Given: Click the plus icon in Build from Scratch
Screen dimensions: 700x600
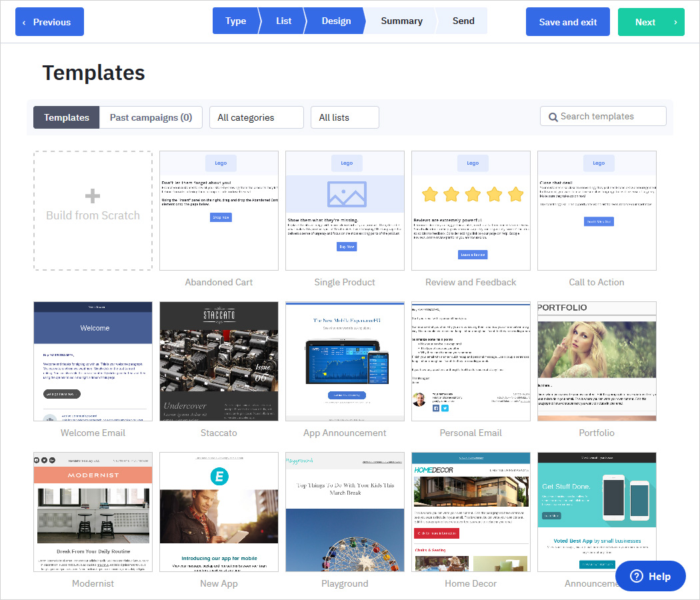Looking at the screenshot, I should [x=93, y=196].
